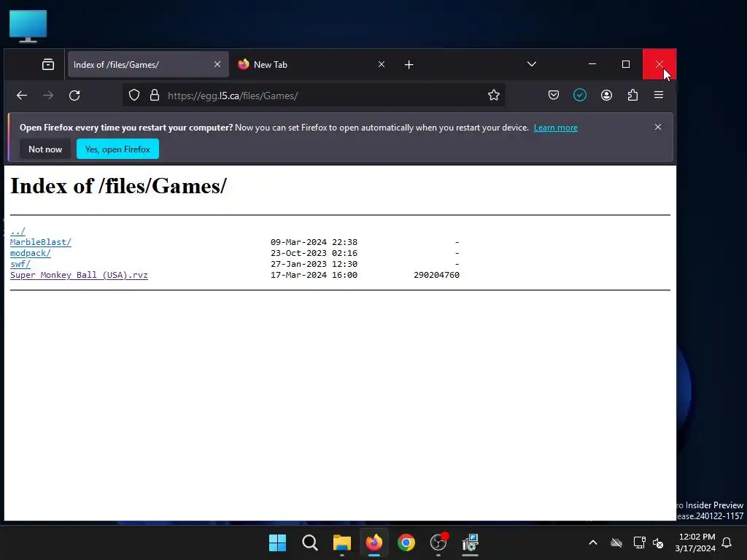The image size is (747, 560).
Task: Dismiss the notification with Not now
Action: (45, 149)
